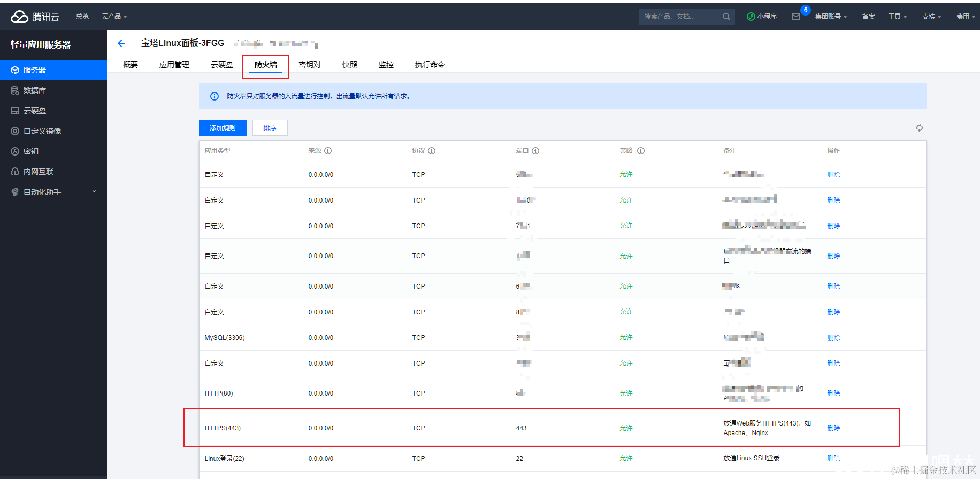980x479 pixels.
Task: Click the 自动化助手 sidebar icon
Action: pos(15,192)
